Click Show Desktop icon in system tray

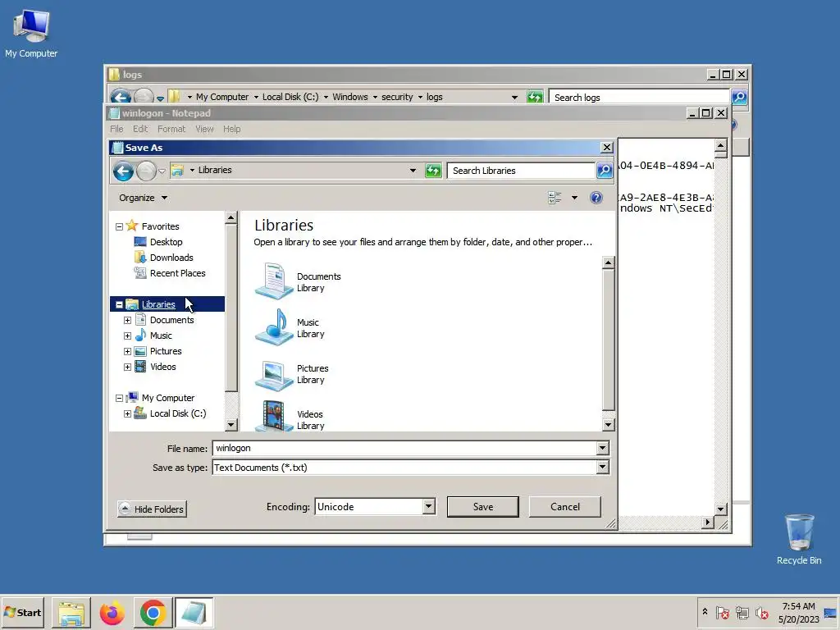pyautogui.click(x=830, y=613)
